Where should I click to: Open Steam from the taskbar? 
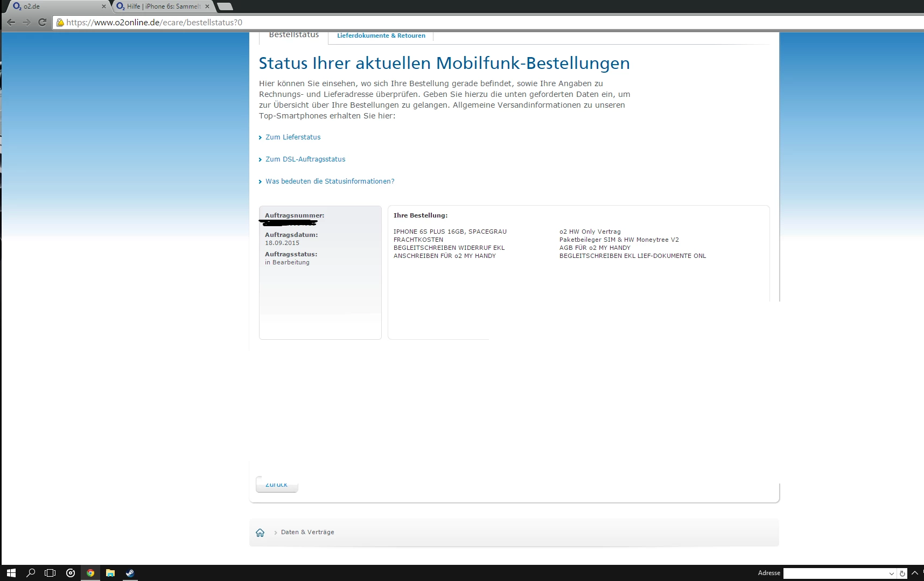point(130,573)
